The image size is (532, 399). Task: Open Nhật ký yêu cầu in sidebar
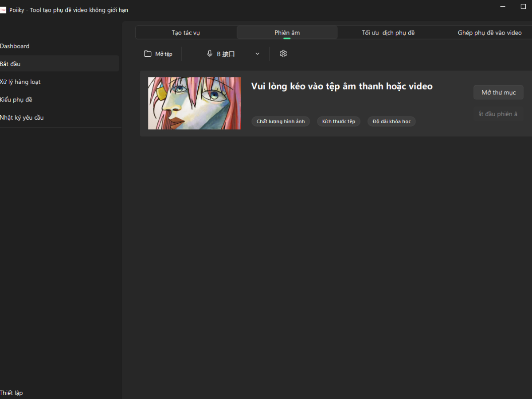point(22,117)
